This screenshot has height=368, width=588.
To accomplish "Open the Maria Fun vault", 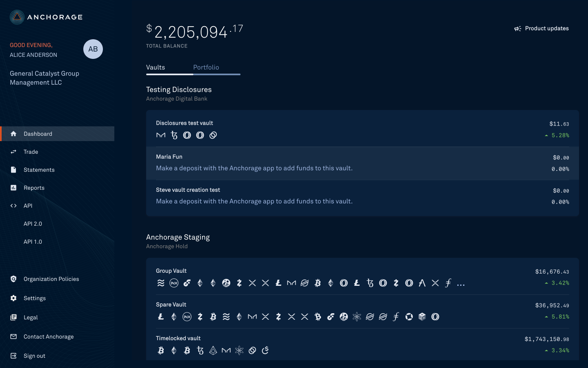I will [x=363, y=163].
